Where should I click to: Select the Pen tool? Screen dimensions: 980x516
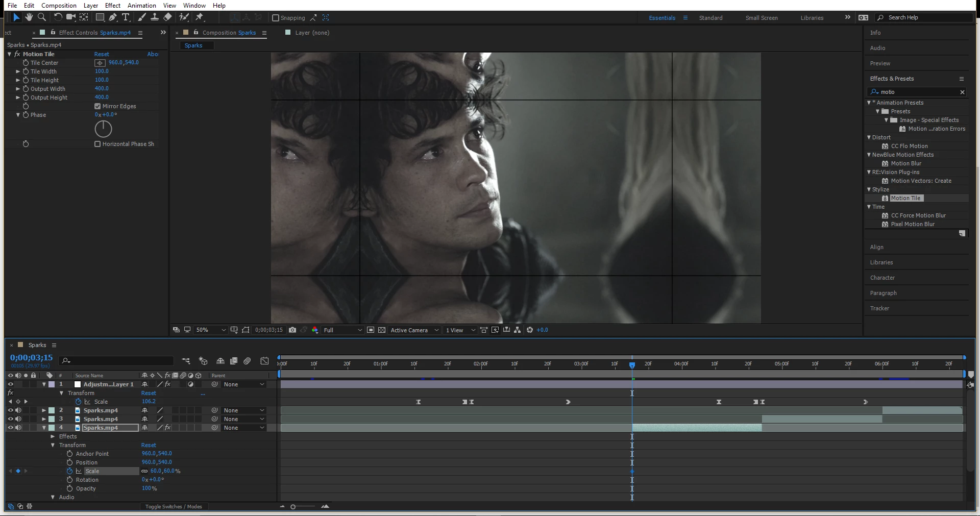click(x=113, y=17)
